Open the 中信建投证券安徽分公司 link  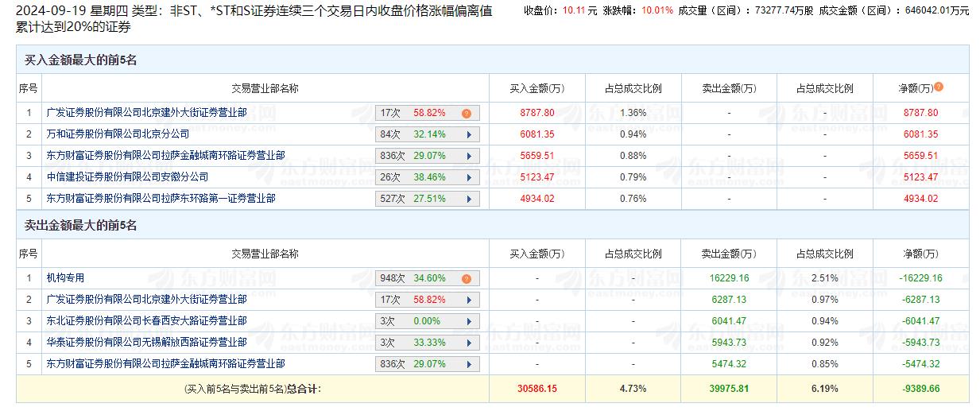click(127, 176)
